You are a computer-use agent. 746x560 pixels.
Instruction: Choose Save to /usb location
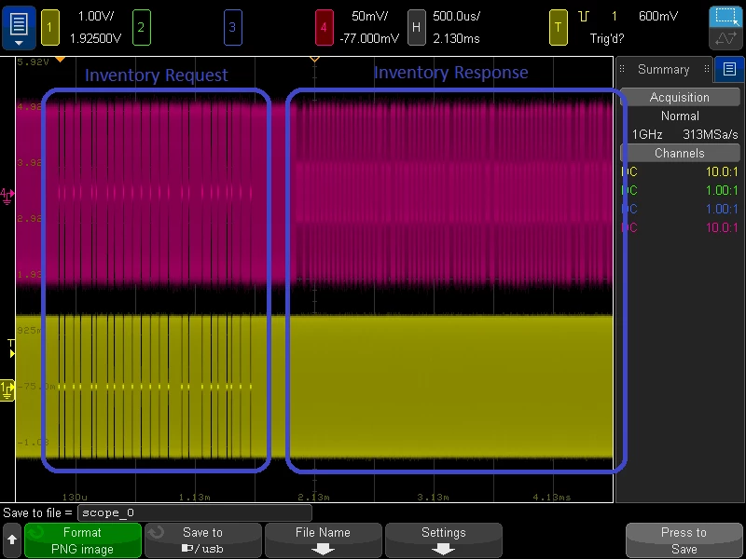click(x=202, y=540)
